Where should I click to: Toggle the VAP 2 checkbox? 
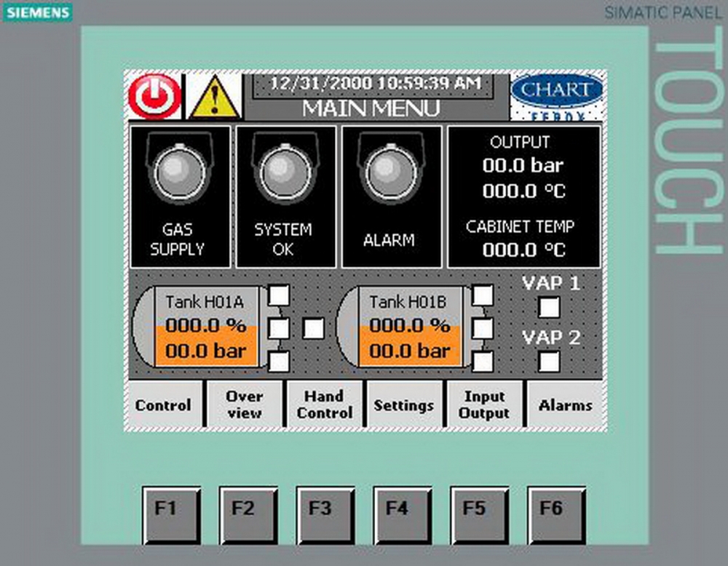pyautogui.click(x=549, y=361)
